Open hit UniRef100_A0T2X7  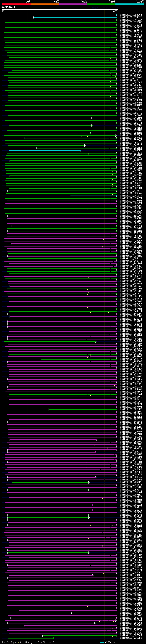pos(131,20)
